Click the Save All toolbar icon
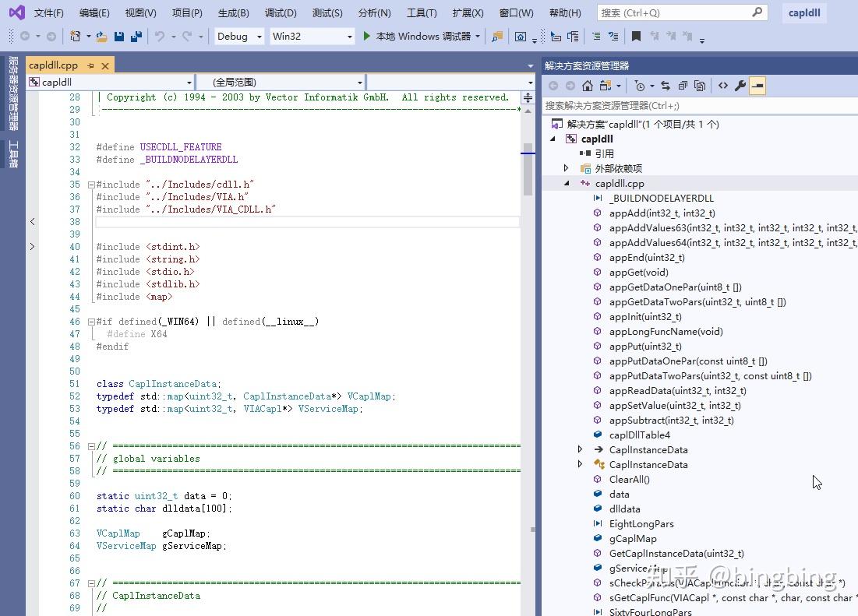 click(x=136, y=37)
